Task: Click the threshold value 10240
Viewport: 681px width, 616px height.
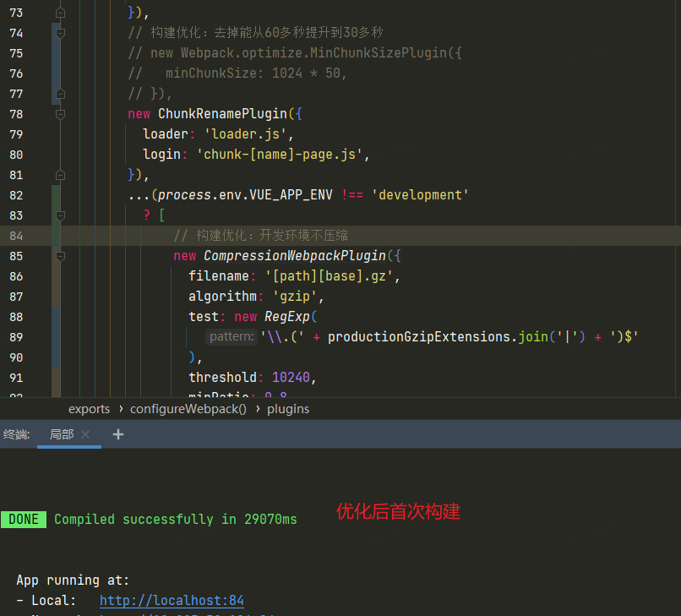Action: click(x=291, y=378)
